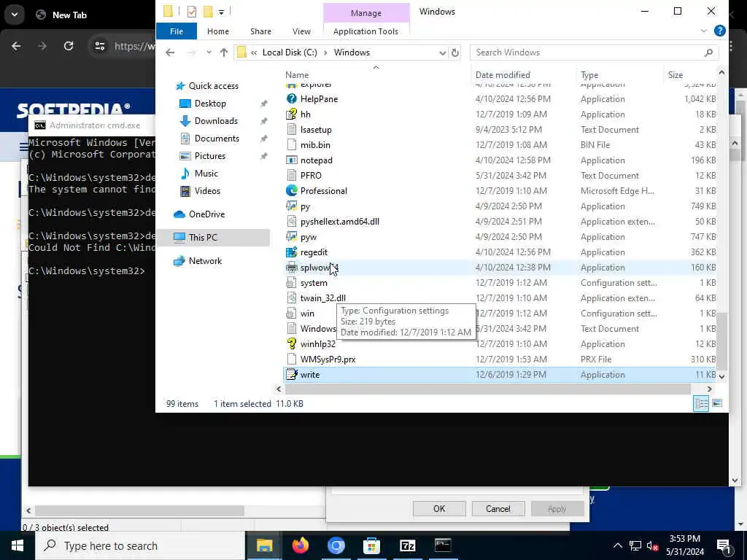Switch to Large icons view button
The image size is (747, 560).
tap(717, 404)
